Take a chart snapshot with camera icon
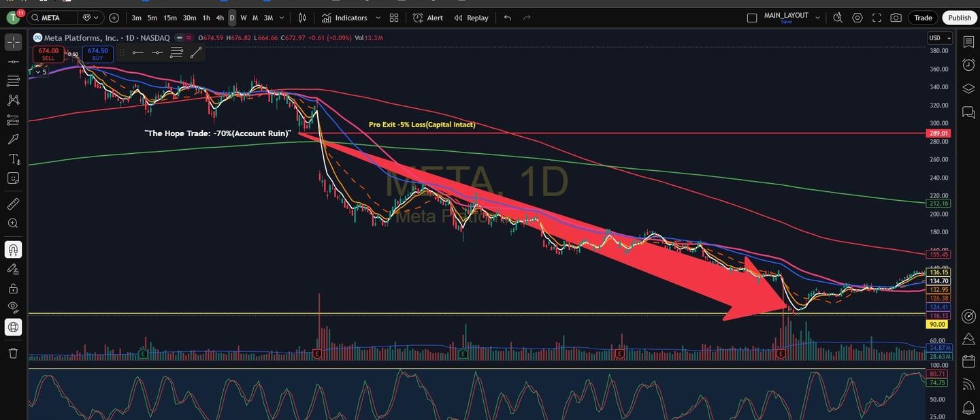The width and height of the screenshot is (980, 420). point(896,18)
